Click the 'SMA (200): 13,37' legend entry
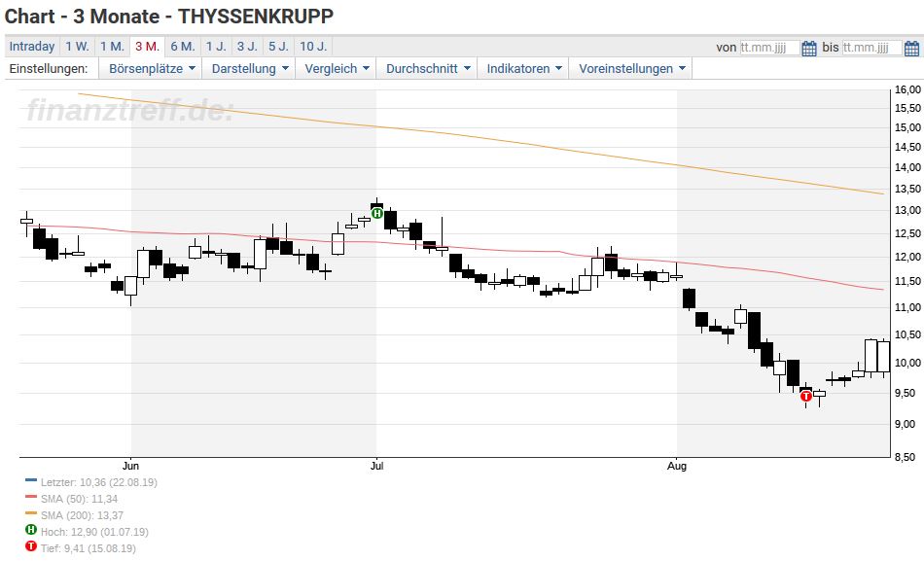Screen dimensions: 924x561 point(82,515)
